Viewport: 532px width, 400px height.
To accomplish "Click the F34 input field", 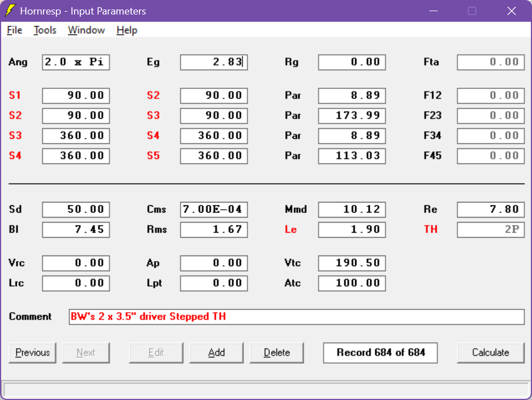I will click(491, 136).
